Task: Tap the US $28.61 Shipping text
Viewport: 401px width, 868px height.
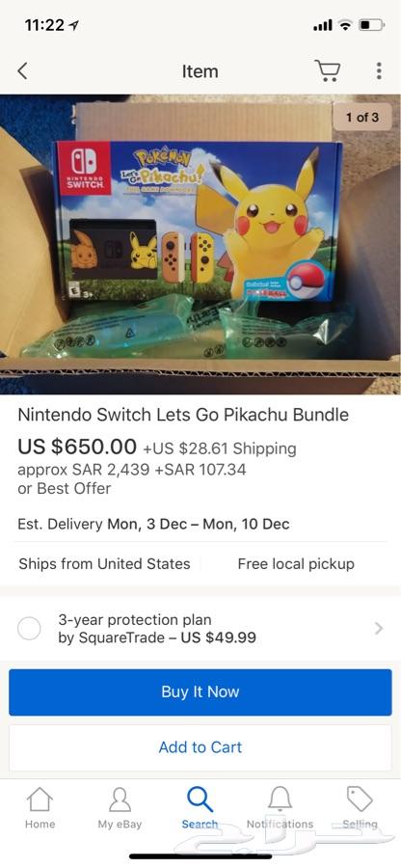Action: pos(220,448)
